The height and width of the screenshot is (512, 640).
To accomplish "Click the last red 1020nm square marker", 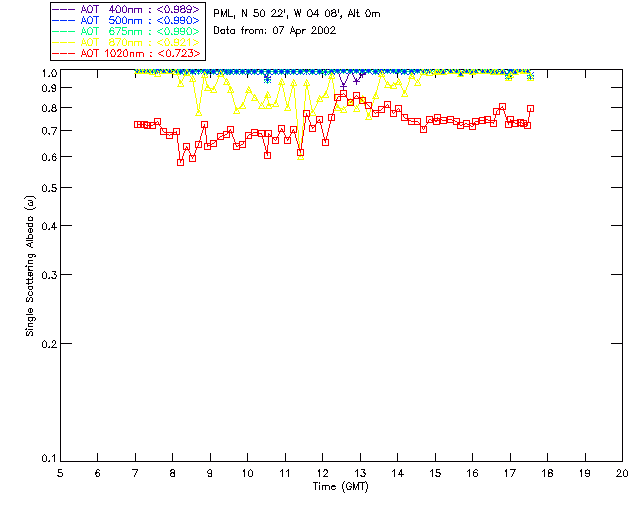I will [531, 109].
